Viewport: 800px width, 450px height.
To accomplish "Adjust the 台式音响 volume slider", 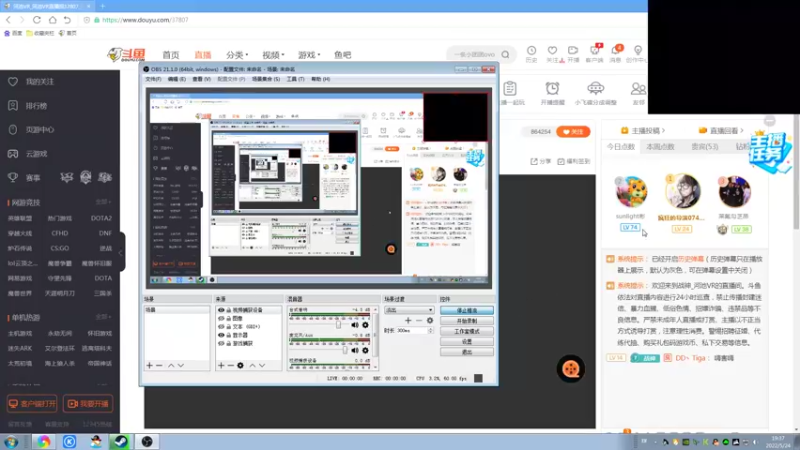I will click(x=338, y=325).
